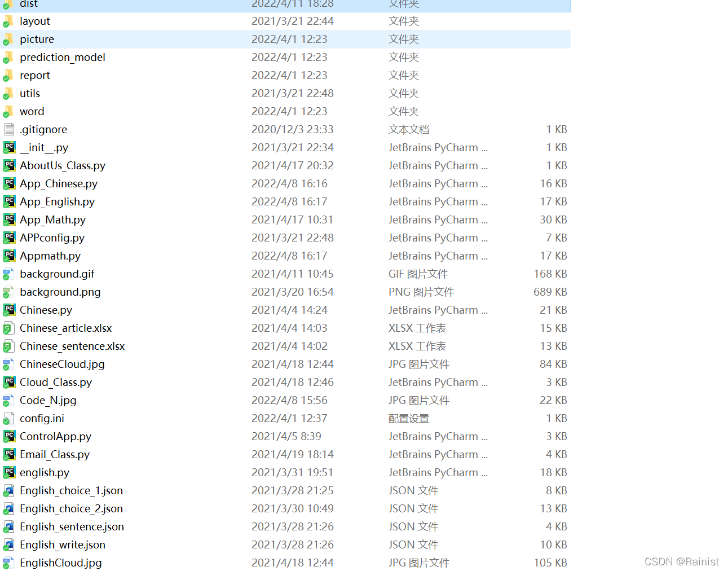Viewport: 728px width, 571px height.
Task: Click the report folder icon
Action: pyautogui.click(x=8, y=76)
